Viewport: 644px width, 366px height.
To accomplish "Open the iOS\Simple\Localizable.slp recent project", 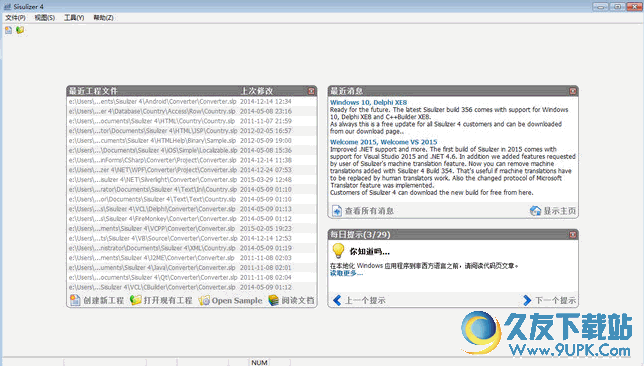I will 191,150.
